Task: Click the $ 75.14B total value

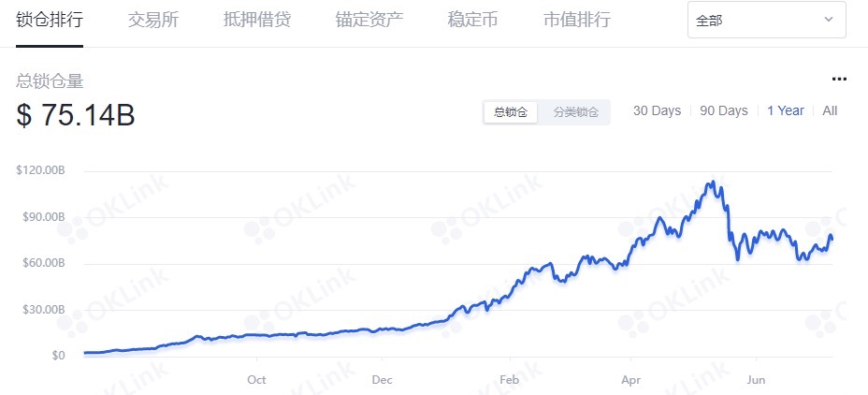Action: [x=76, y=115]
